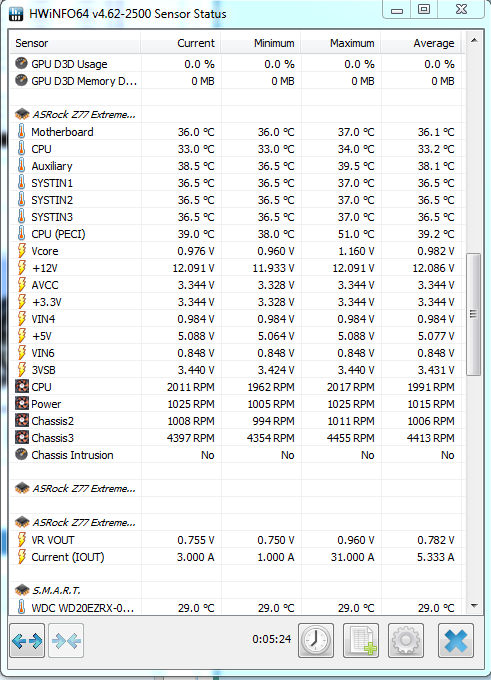Click Motherboard average value 36.1 °C
This screenshot has height=680, width=491.
(x=436, y=132)
